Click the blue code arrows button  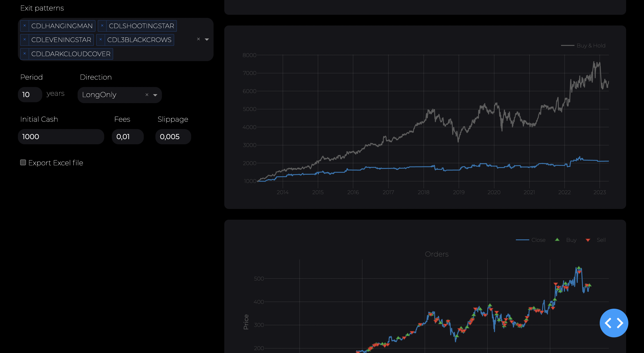(614, 323)
